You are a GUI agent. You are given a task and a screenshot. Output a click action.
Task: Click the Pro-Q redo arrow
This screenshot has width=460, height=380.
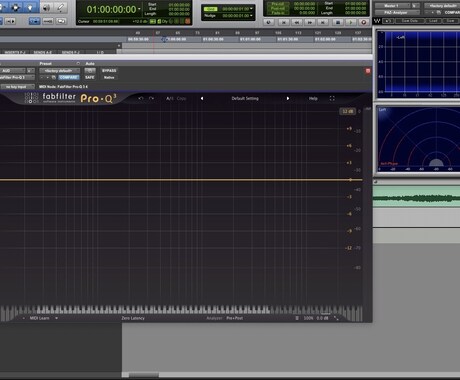pyautogui.click(x=151, y=99)
